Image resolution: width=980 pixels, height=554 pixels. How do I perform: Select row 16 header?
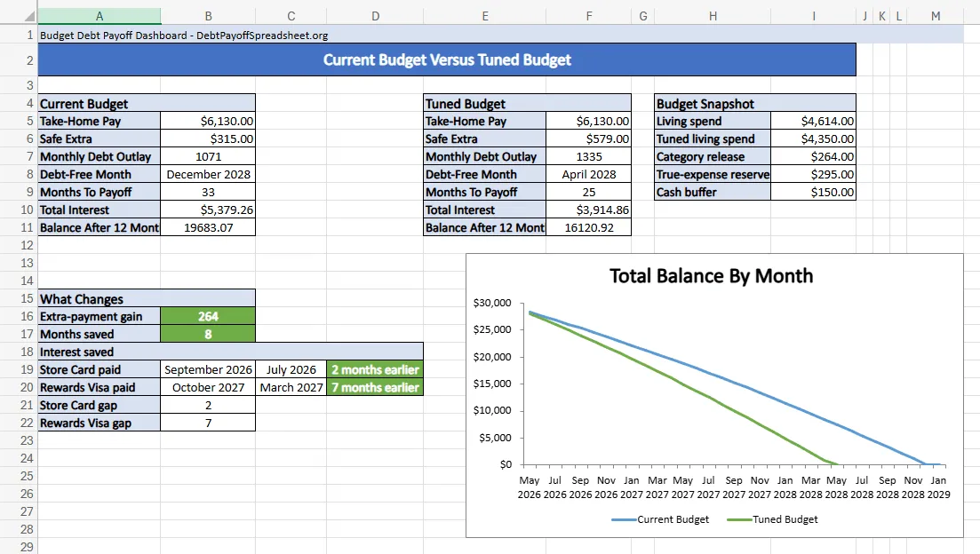point(19,316)
